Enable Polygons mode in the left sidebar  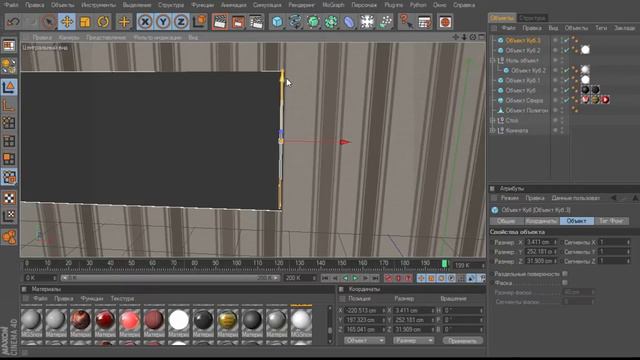click(x=9, y=159)
